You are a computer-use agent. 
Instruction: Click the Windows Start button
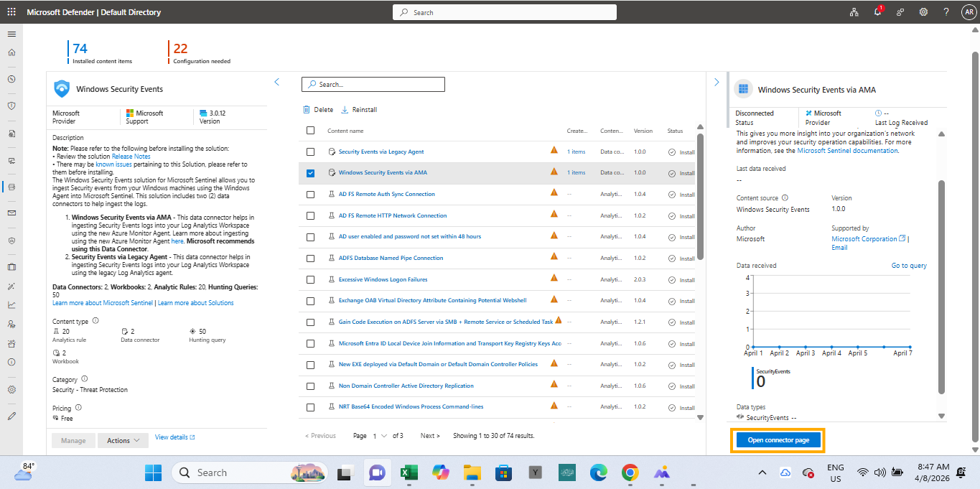point(153,472)
